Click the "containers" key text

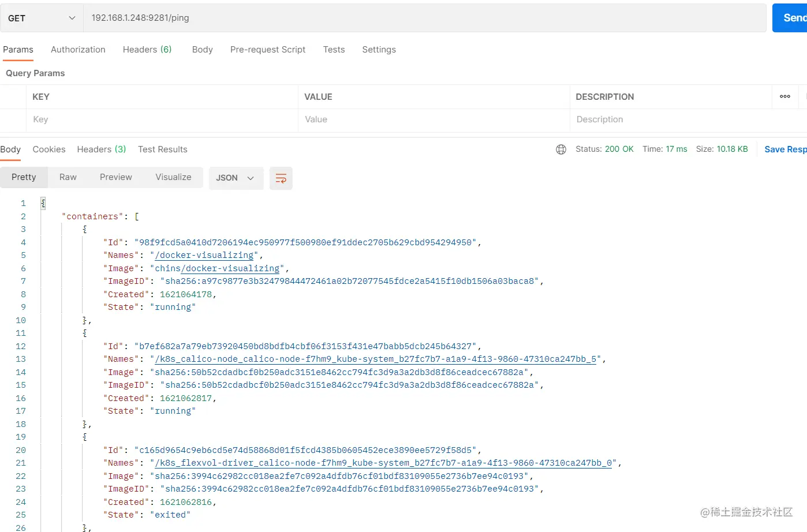pyautogui.click(x=92, y=216)
